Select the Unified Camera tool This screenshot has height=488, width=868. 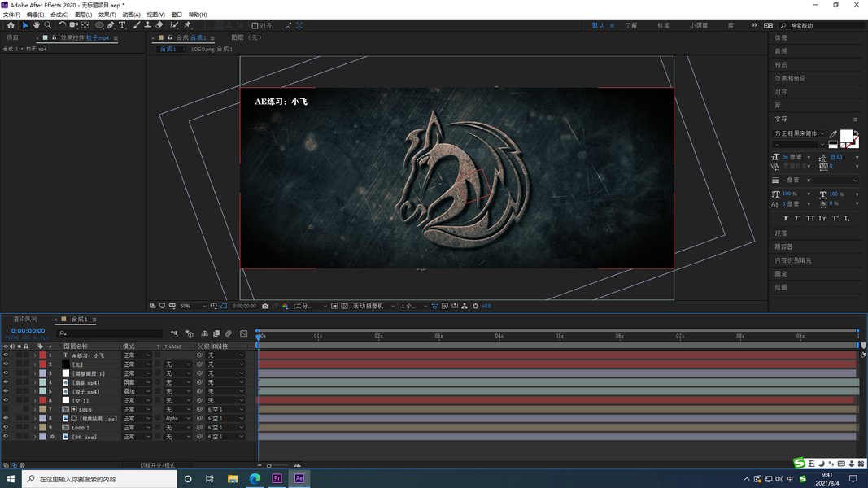(73, 25)
